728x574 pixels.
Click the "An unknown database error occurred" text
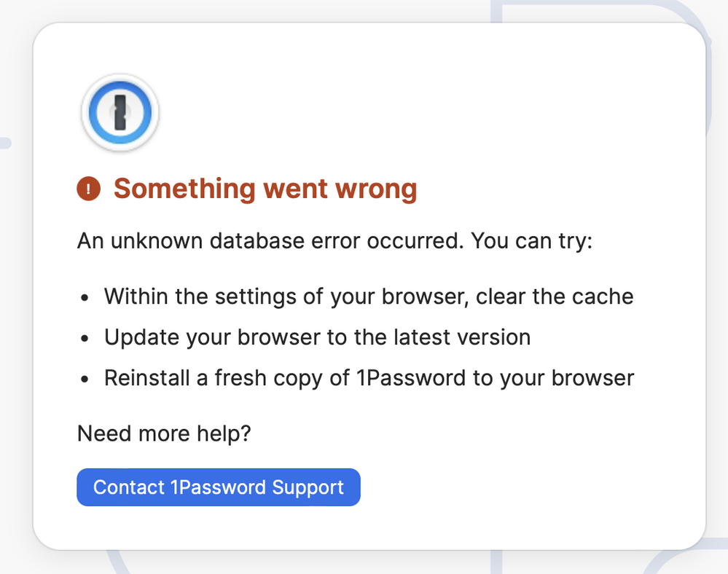pyautogui.click(x=270, y=241)
